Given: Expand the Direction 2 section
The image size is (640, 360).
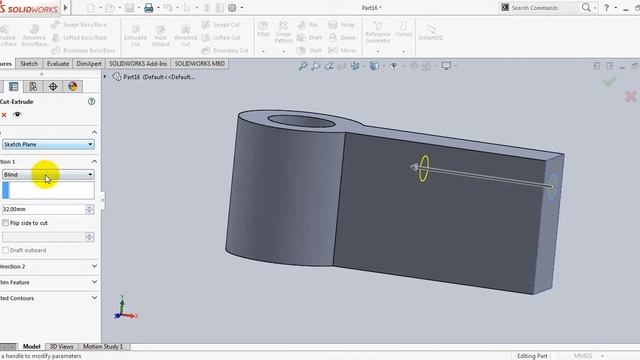Looking at the screenshot, I should (94, 266).
